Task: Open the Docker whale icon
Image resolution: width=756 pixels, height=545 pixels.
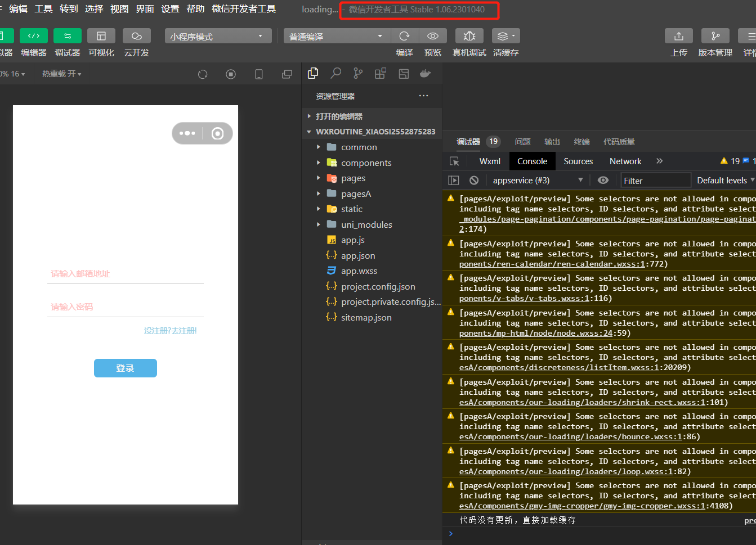Action: pos(426,73)
